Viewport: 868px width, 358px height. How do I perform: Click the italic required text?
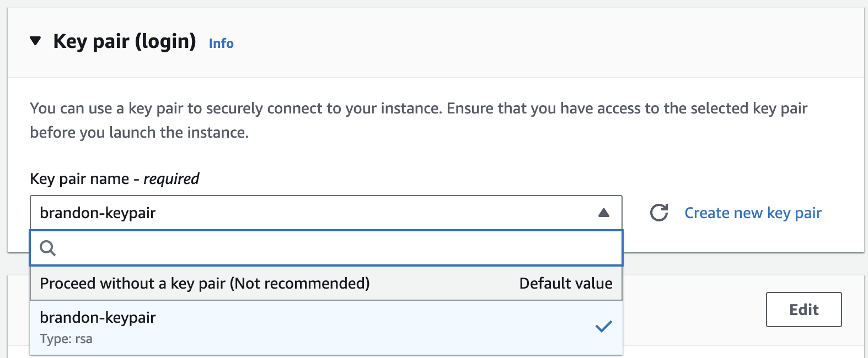click(172, 179)
